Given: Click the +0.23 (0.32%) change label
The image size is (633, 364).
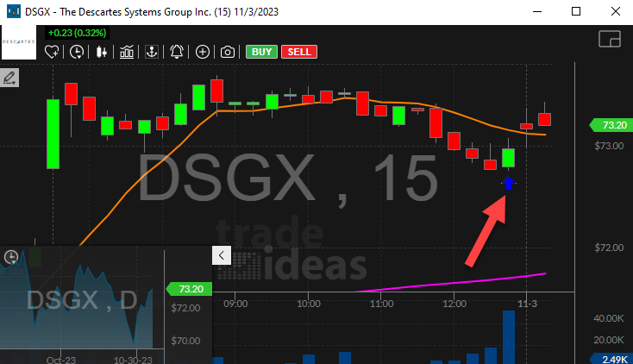Looking at the screenshot, I should 77,33.
